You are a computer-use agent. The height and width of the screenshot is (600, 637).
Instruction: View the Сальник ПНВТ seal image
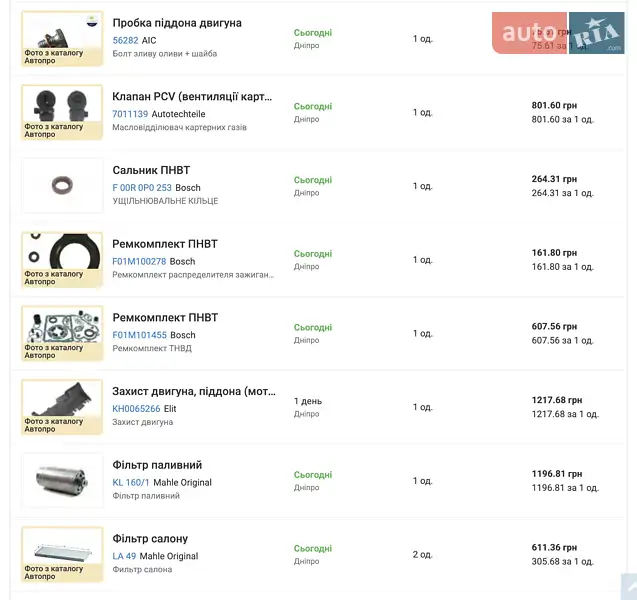pos(62,185)
